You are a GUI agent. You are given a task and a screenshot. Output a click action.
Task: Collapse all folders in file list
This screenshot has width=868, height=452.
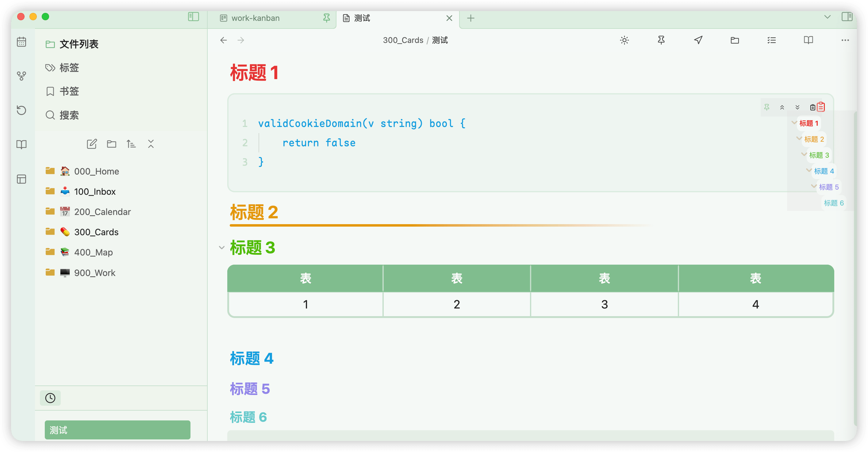click(151, 144)
